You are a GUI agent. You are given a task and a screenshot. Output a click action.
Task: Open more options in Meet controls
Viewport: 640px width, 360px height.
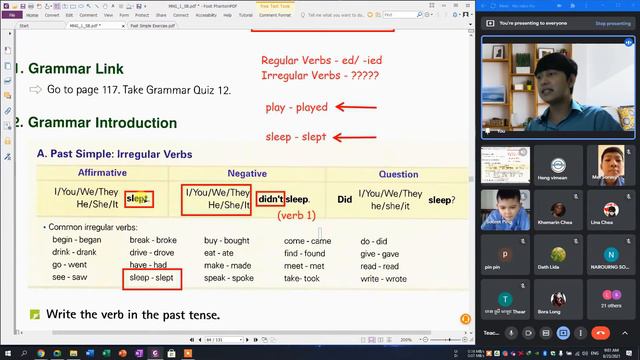(x=580, y=333)
